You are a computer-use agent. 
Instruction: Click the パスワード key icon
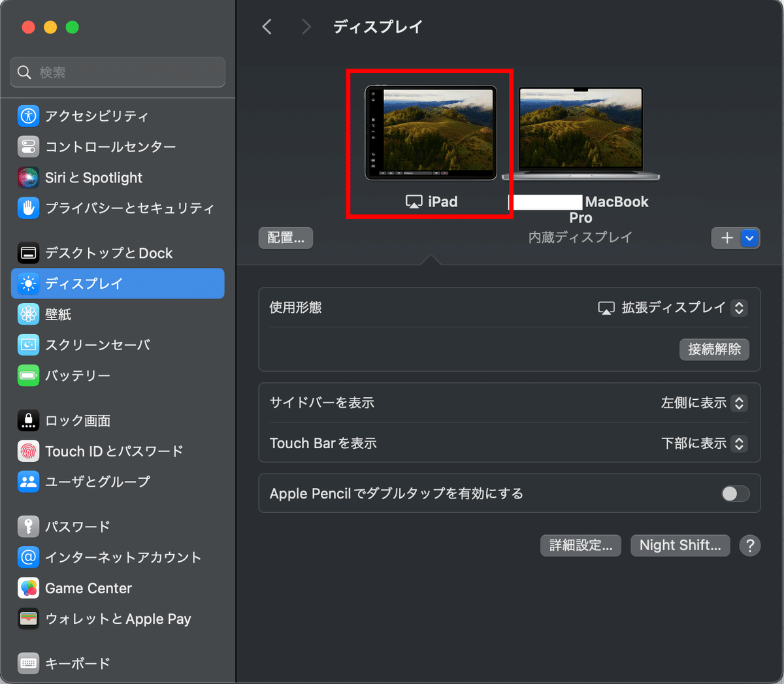point(28,527)
